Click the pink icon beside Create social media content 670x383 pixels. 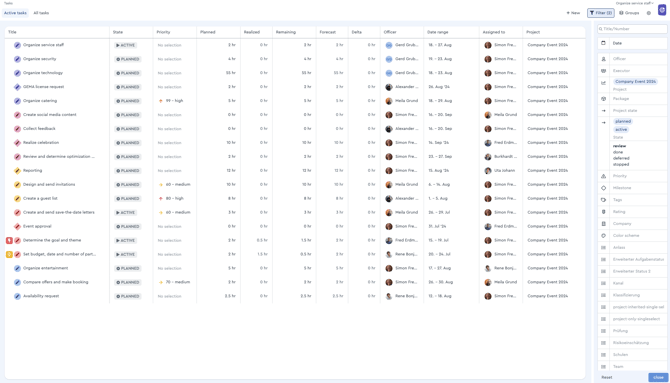click(17, 115)
